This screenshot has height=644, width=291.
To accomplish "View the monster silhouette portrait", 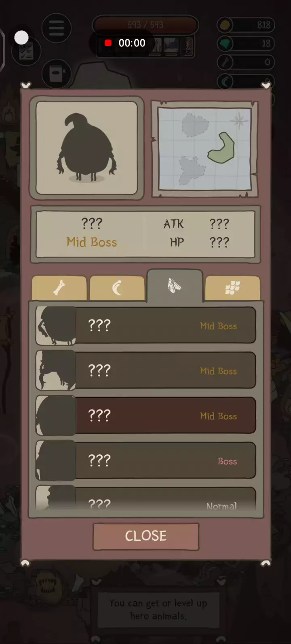I will pos(87,148).
